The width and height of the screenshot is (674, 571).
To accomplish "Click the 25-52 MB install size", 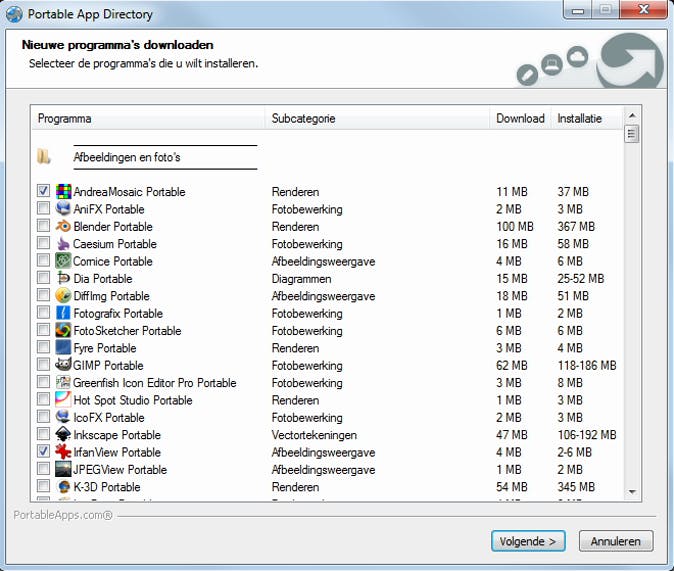I will pos(581,279).
